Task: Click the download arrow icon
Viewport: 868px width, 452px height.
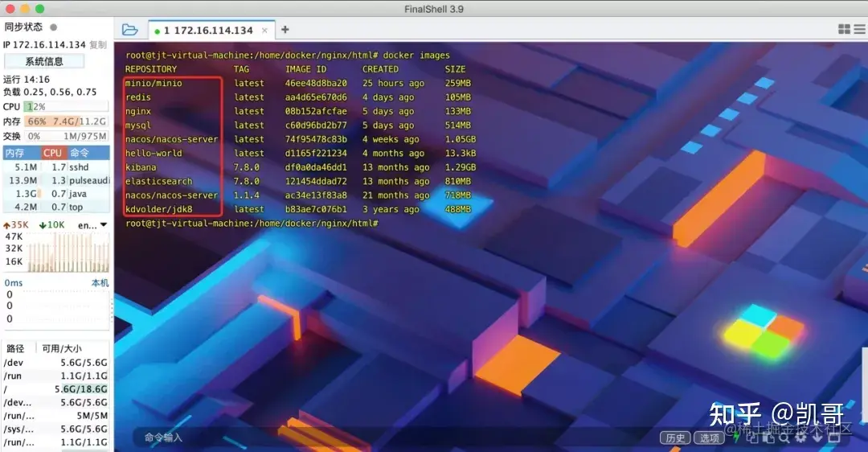Action: pyautogui.click(x=817, y=437)
